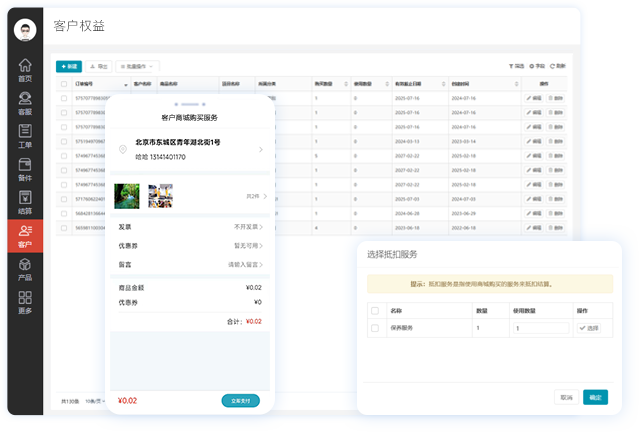Image resolution: width=639 pixels, height=432 pixels.
Task: Expand the delivery address row chevron
Action: click(261, 150)
